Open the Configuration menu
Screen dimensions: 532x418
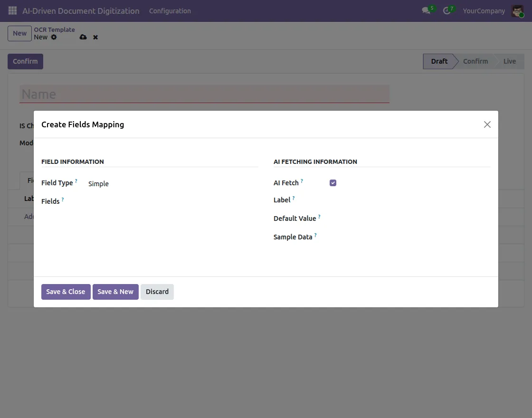pos(170,11)
